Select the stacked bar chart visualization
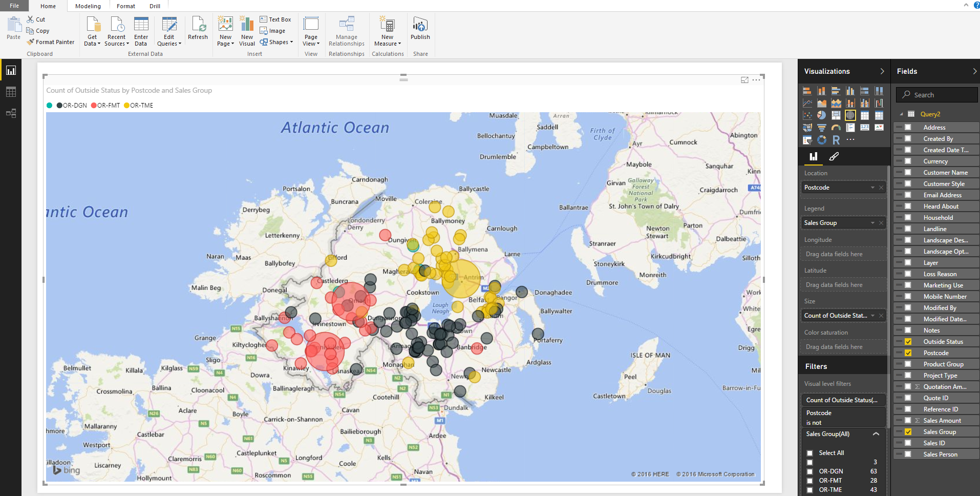The image size is (980, 496). pyautogui.click(x=807, y=91)
